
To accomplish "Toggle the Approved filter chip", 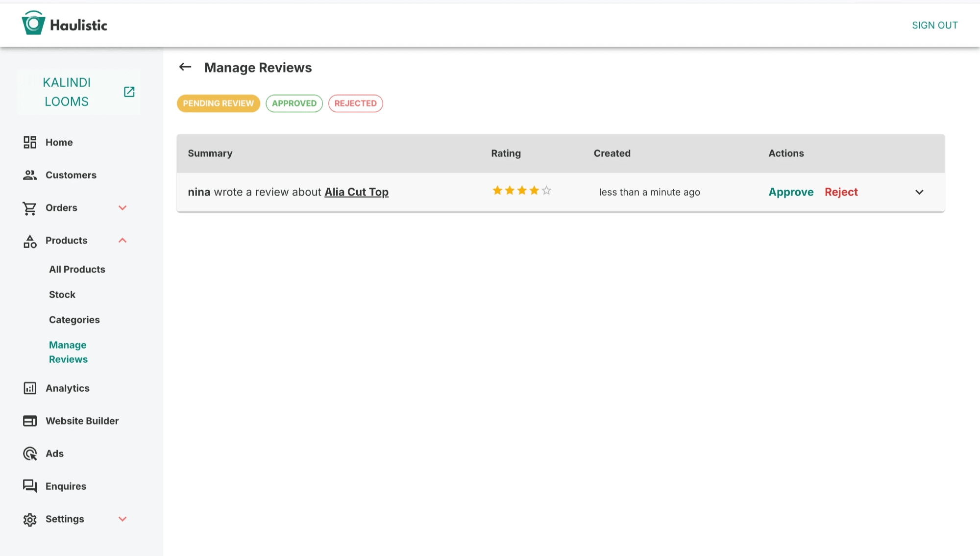I will click(x=294, y=103).
